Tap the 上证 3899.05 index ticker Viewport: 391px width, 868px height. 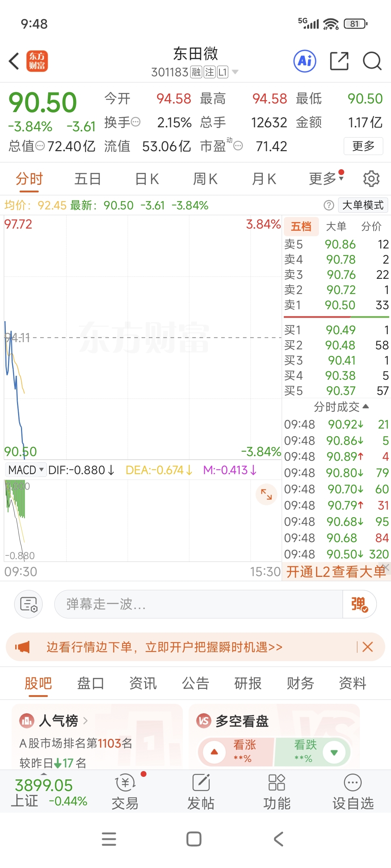[49, 792]
